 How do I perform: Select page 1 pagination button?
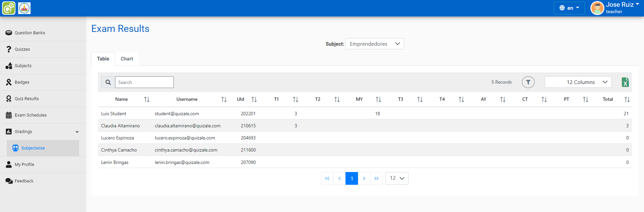coord(352,178)
